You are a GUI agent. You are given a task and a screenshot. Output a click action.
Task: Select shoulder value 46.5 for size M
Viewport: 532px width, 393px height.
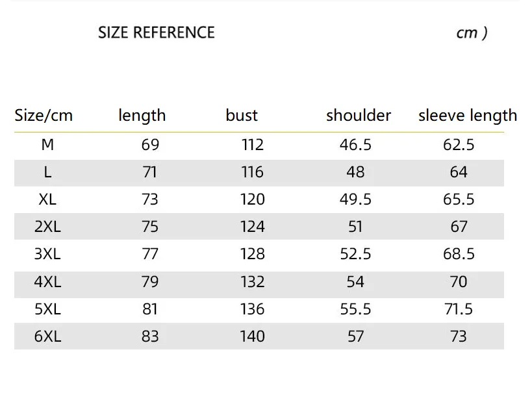click(355, 144)
